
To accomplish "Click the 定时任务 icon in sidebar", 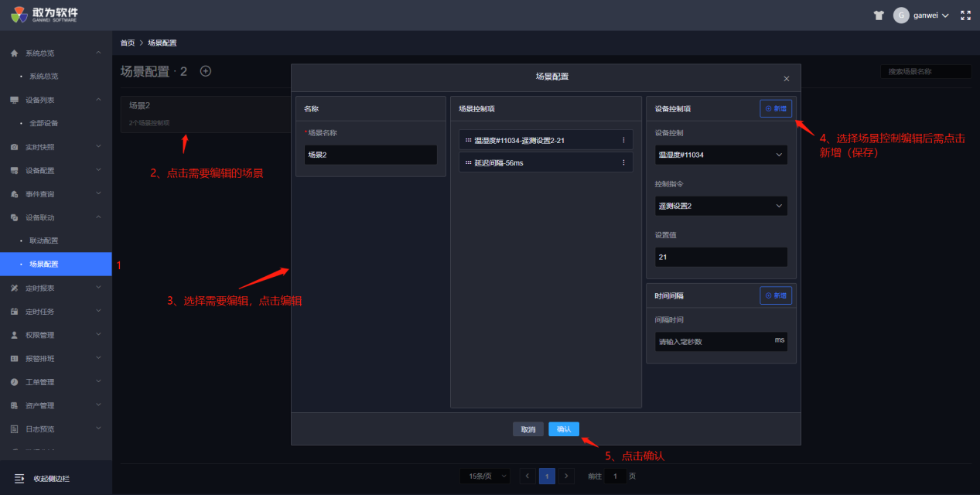I will (x=15, y=312).
